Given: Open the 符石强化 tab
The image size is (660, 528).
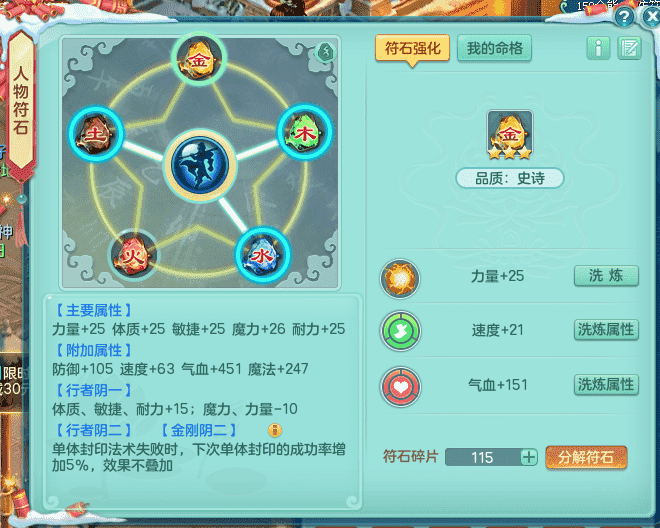Looking at the screenshot, I should pyautogui.click(x=412, y=48).
